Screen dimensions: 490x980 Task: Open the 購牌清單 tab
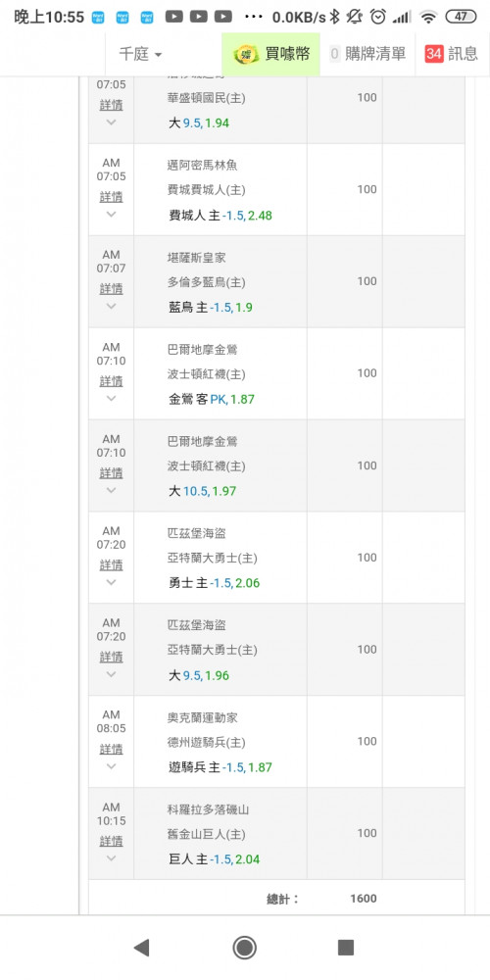point(367,54)
